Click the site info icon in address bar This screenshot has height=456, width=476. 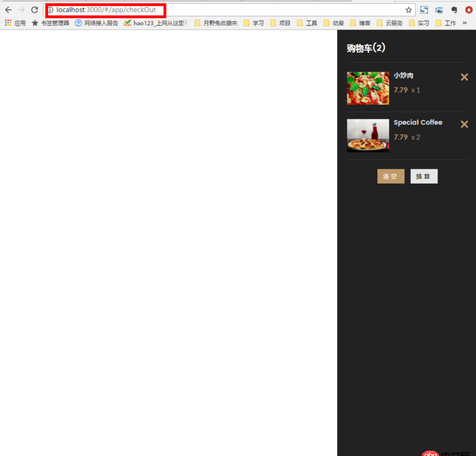tap(51, 10)
